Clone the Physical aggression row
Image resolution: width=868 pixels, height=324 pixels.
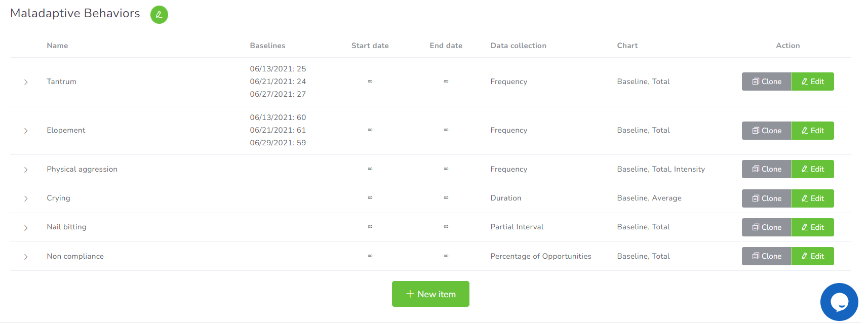coord(766,169)
